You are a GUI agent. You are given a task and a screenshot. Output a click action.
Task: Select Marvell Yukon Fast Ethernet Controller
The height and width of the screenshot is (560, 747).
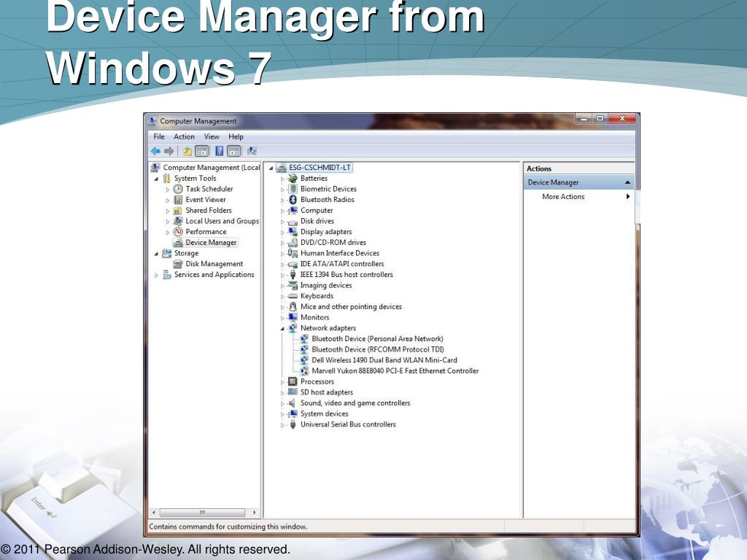[x=395, y=371]
